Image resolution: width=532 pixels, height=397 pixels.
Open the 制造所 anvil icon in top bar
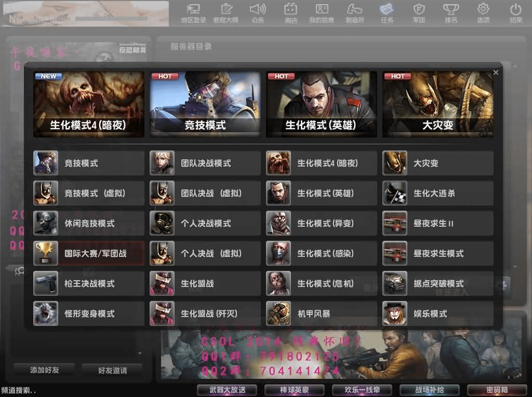[354, 13]
